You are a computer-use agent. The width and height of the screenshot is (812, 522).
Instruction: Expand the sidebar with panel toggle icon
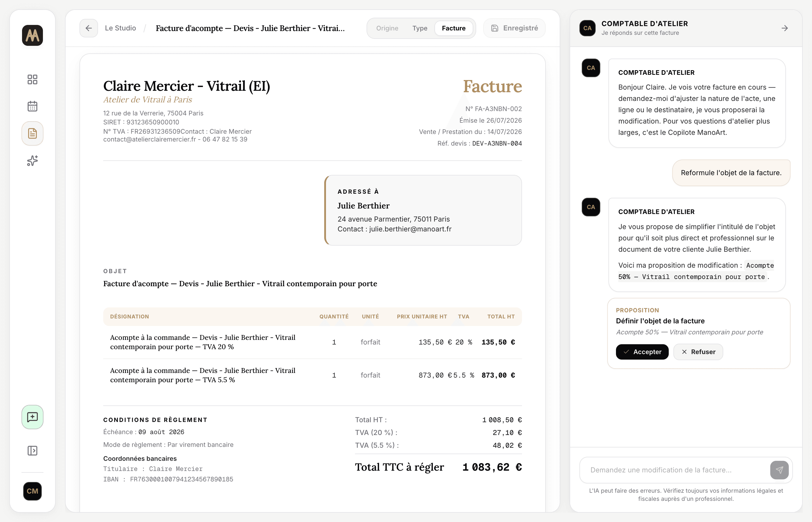[32, 450]
